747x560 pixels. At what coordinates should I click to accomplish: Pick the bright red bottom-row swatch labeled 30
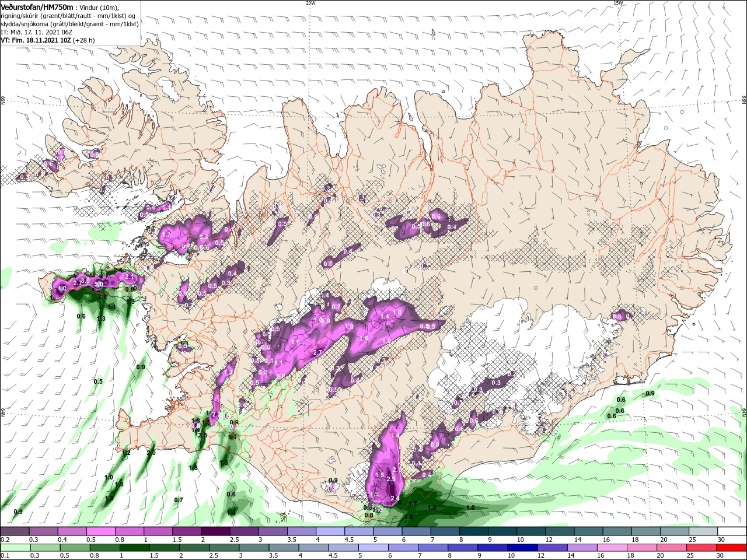pos(731,548)
